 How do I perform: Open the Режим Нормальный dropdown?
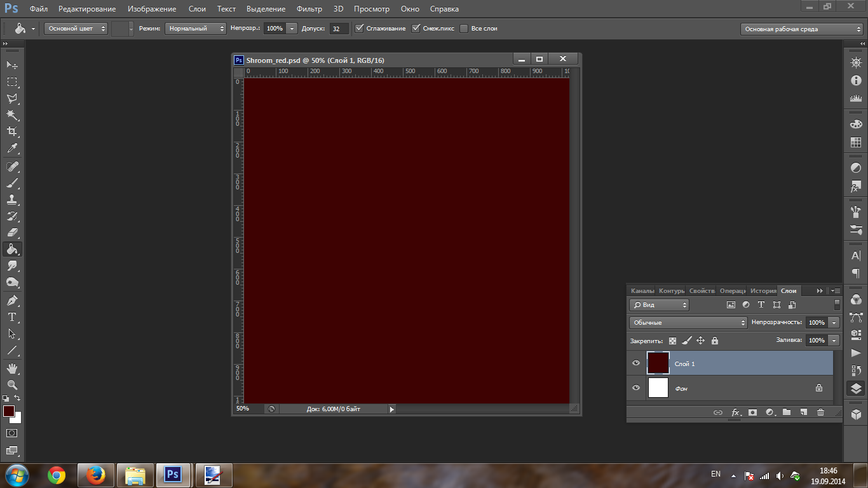point(196,29)
